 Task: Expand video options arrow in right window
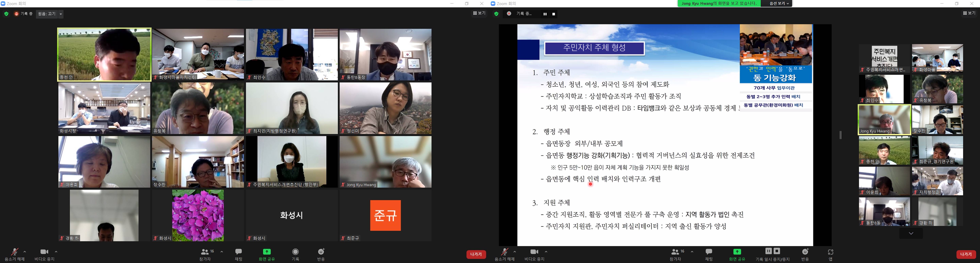tap(546, 252)
